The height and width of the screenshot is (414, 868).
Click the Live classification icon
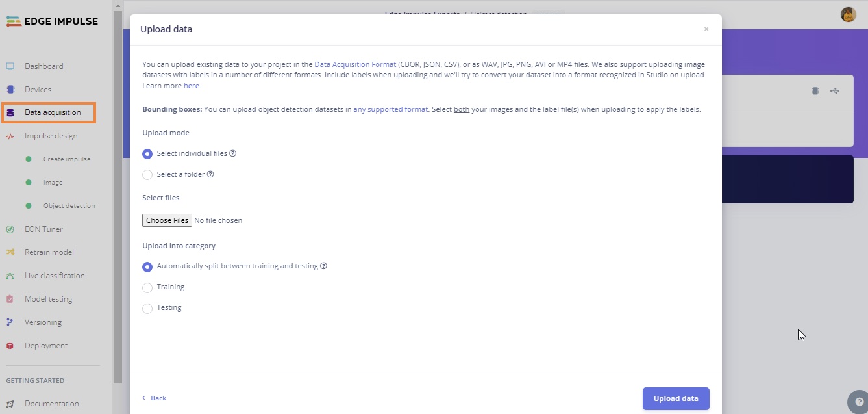(10, 276)
